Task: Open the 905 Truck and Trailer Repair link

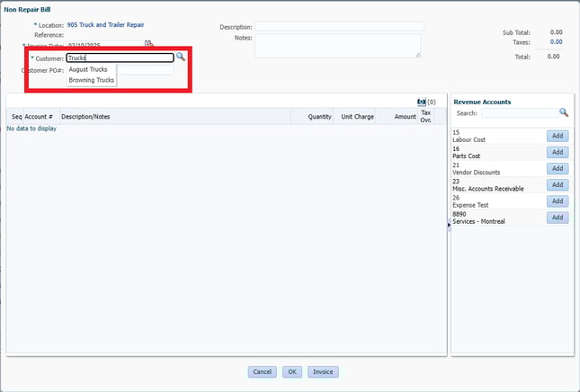Action: tap(105, 25)
